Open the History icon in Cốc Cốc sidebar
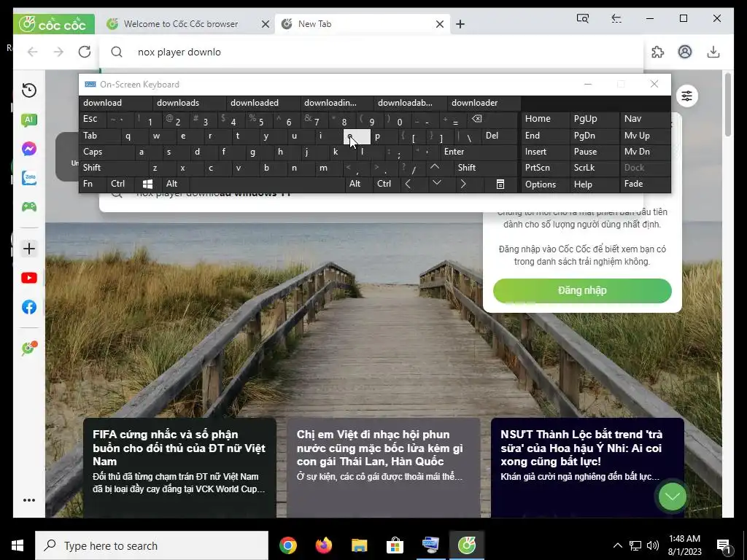747x560 pixels. (29, 90)
